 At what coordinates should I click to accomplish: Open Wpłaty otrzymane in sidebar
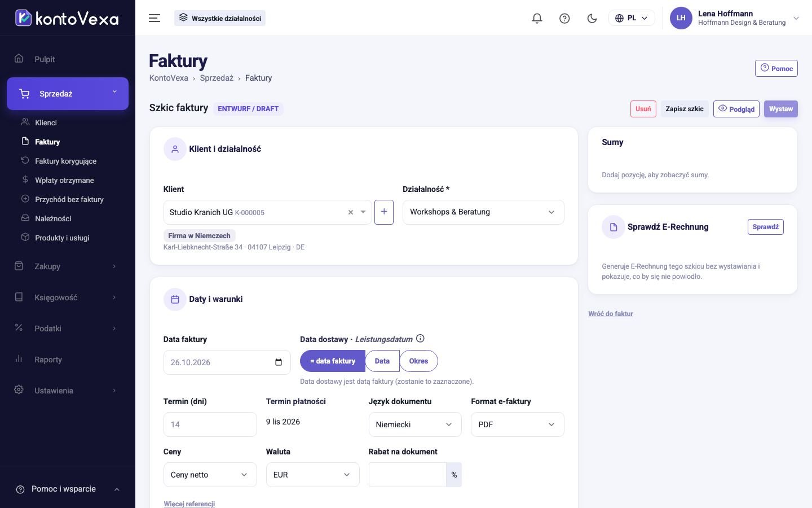tap(64, 180)
